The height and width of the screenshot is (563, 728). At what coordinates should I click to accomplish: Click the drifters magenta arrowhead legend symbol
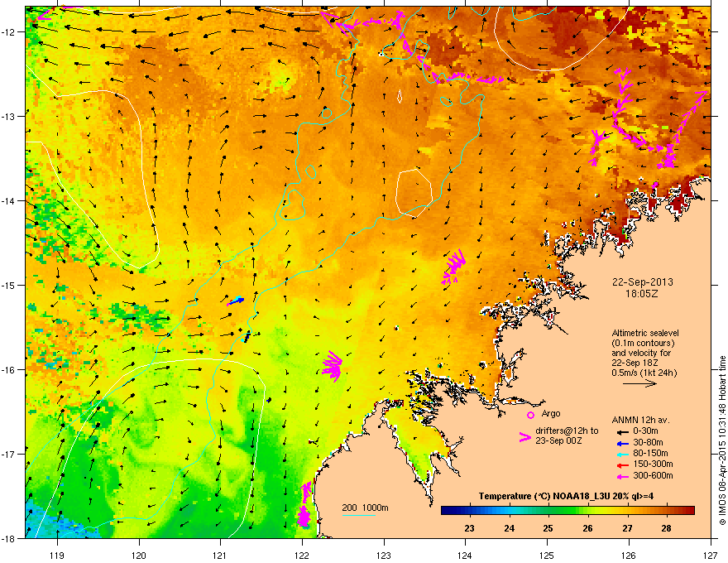(525, 437)
